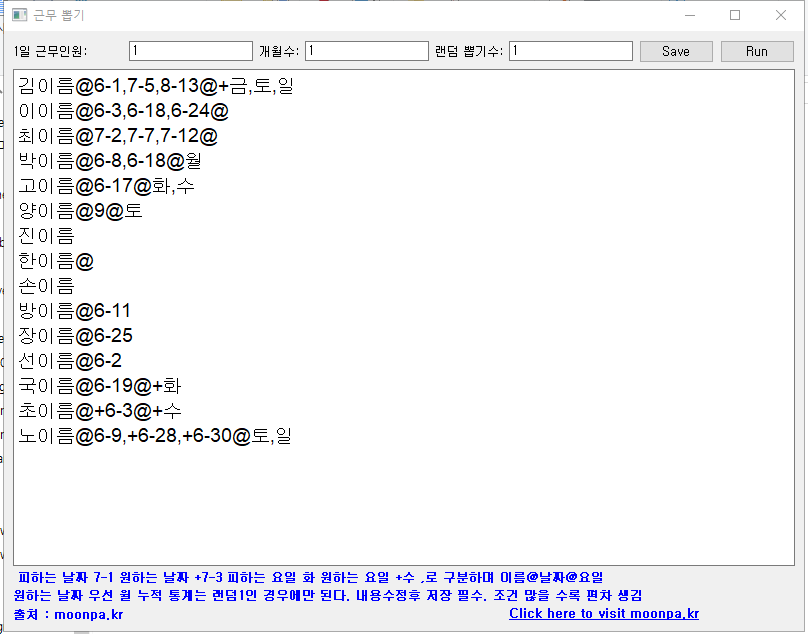Image resolution: width=808 pixels, height=634 pixels.
Task: Click the line '선이름@6-2'
Action: [x=70, y=361]
